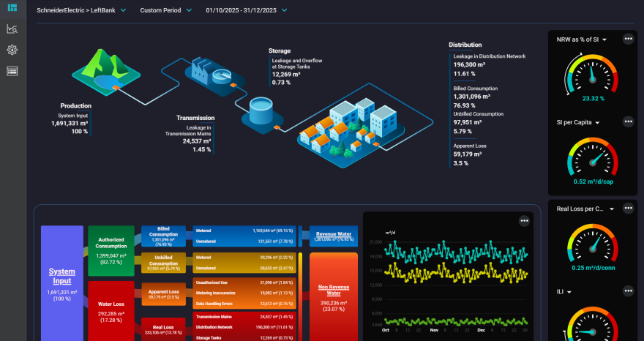Click storage leakage value 12,269 m³
This screenshot has width=644, height=341.
coord(286,75)
